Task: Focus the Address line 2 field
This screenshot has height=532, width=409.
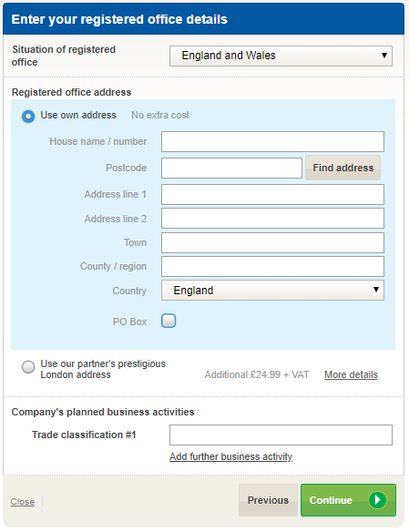Action: [272, 218]
